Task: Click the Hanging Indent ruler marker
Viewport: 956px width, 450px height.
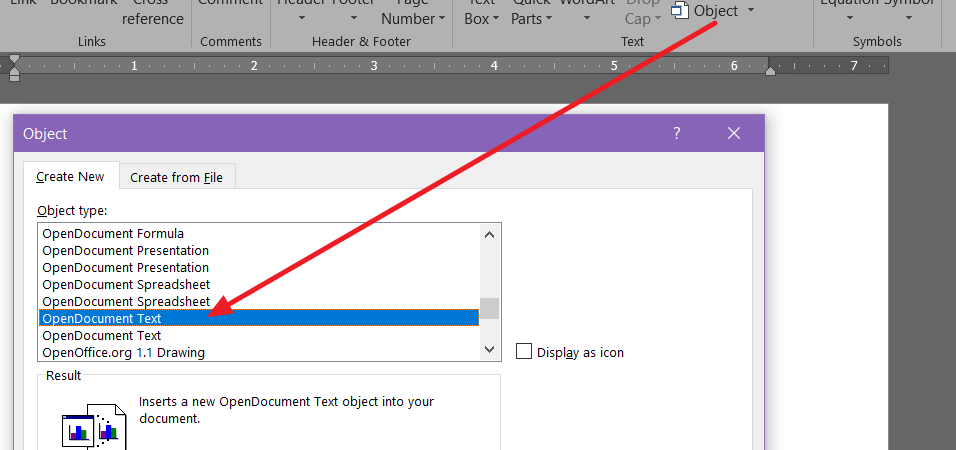Action: [x=15, y=71]
